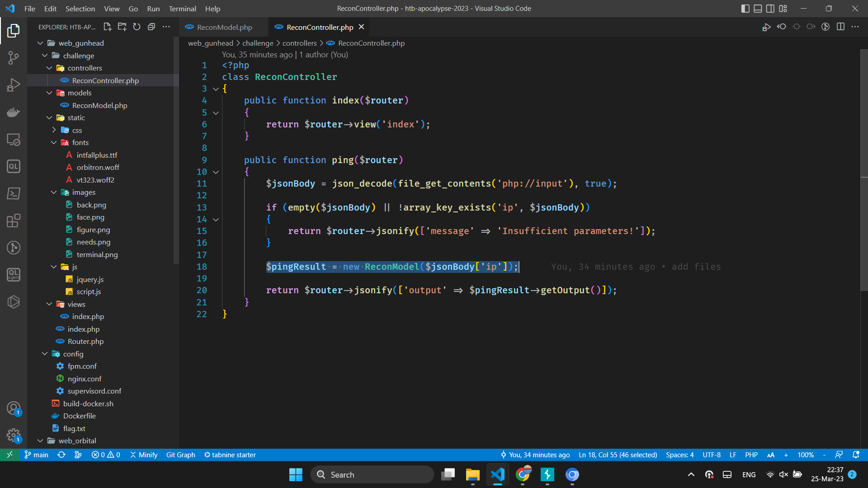
Task: Open the Remote Explorer icon
Action: [14, 140]
